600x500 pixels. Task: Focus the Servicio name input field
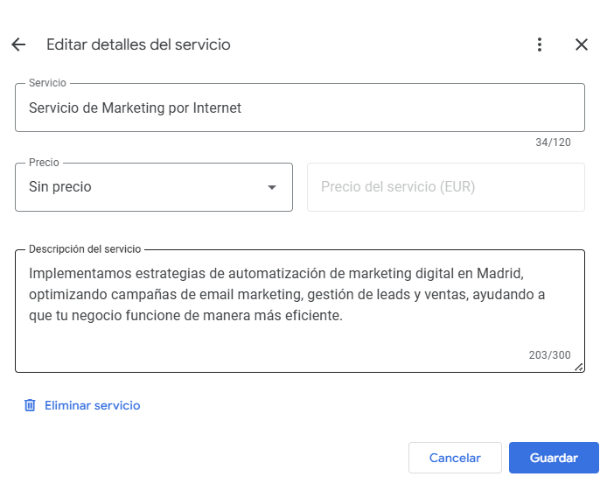click(x=300, y=108)
